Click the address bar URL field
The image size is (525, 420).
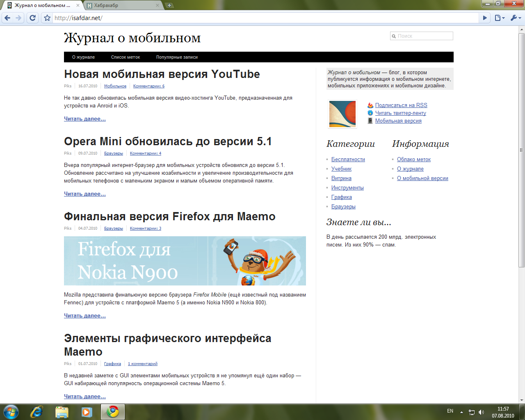(266, 18)
